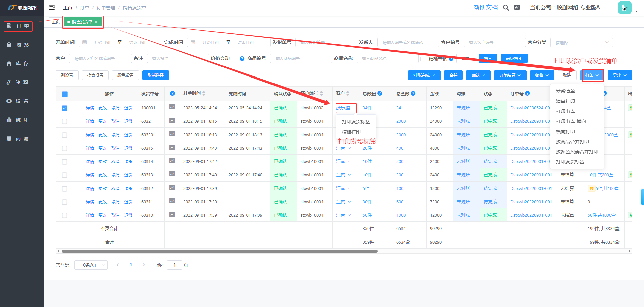Check the checkbox for row 60315
The height and width of the screenshot is (307, 644).
64,148
